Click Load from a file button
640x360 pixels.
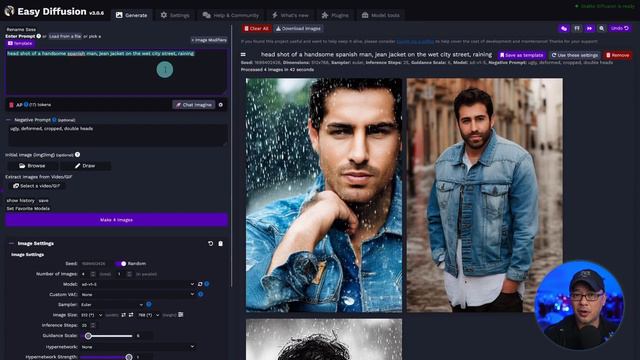point(65,36)
